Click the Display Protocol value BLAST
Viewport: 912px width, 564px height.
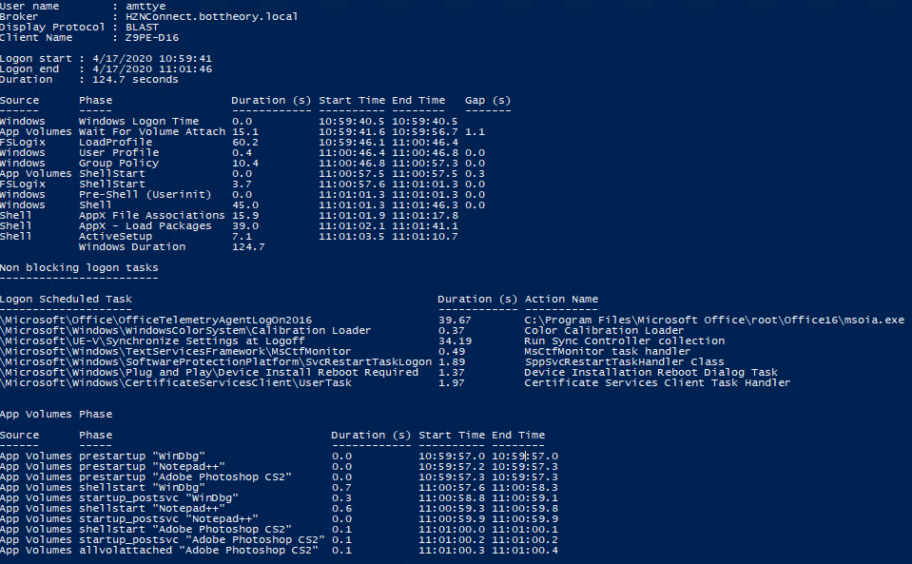(x=142, y=27)
